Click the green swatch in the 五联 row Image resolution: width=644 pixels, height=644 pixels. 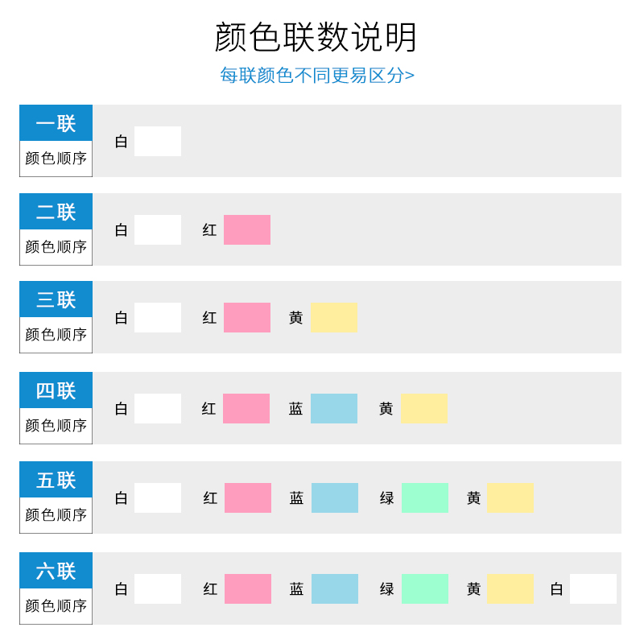425,497
